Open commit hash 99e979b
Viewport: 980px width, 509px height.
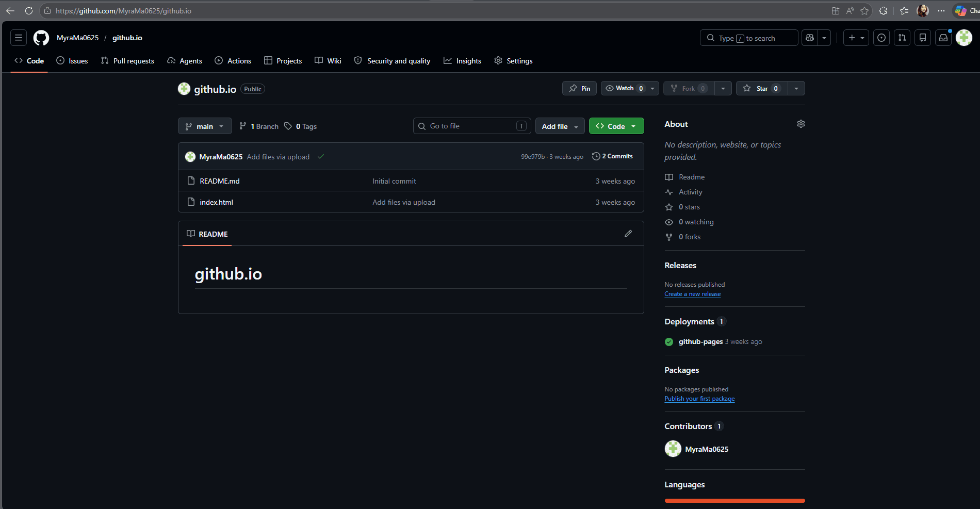533,157
